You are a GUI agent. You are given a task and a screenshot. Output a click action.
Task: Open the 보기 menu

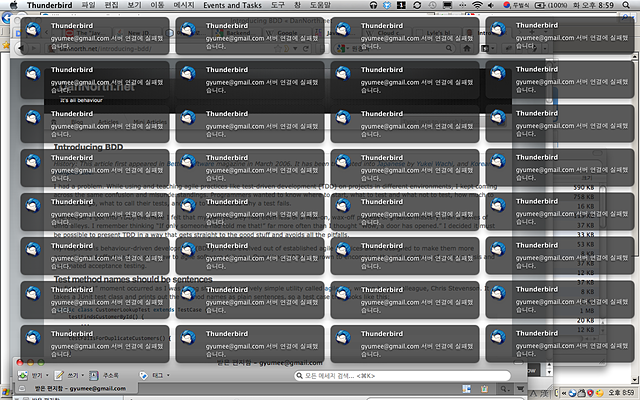[x=134, y=5]
